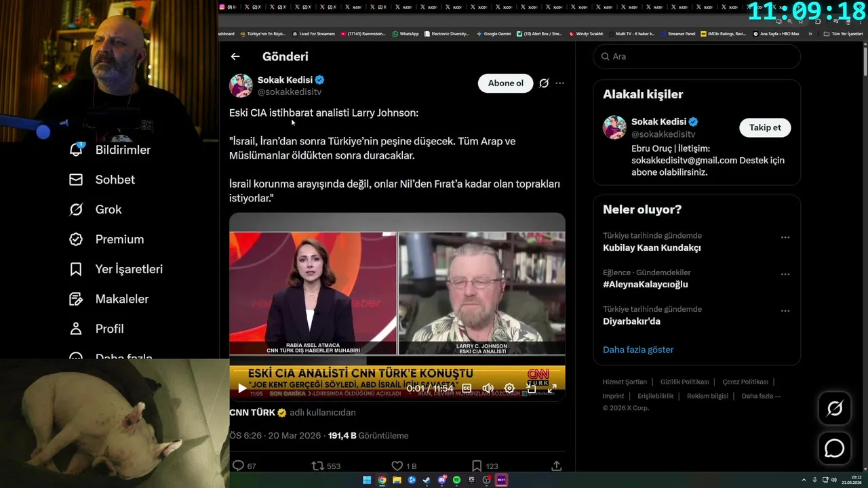The width and height of the screenshot is (868, 488).
Task: Open more options for Diyarbakır'da trend
Action: pyautogui.click(x=785, y=310)
